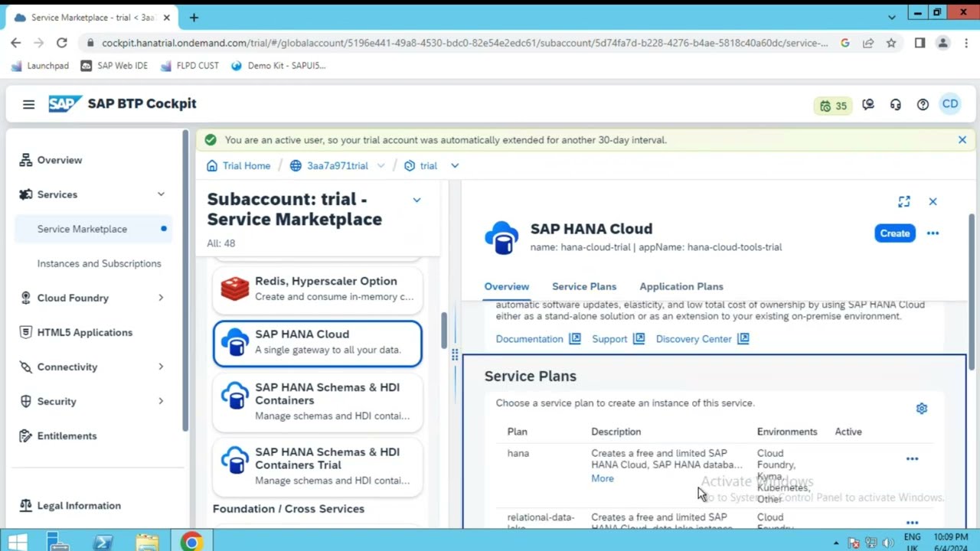This screenshot has width=980, height=551.
Task: Click the SAP logo in the header
Action: pos(65,104)
